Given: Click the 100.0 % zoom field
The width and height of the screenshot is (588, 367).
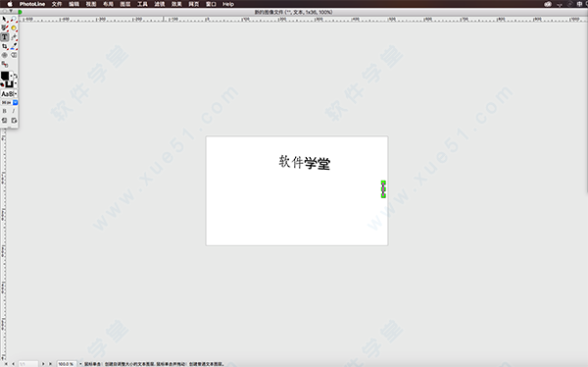Looking at the screenshot, I should point(67,364).
